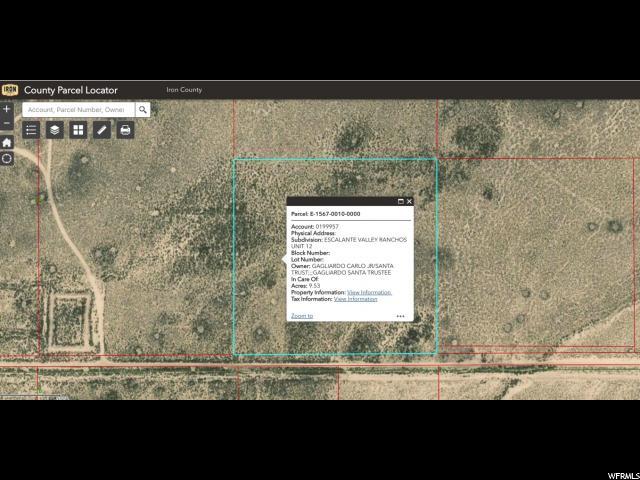This screenshot has width=640, height=480.
Task: Open the basemap gallery grid
Action: (x=78, y=130)
